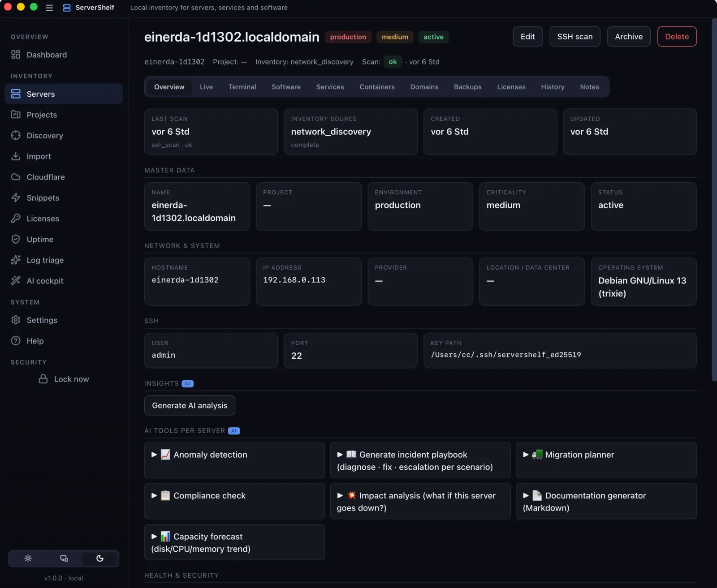Click the ok scan status badge
The width and height of the screenshot is (717, 588).
point(393,62)
